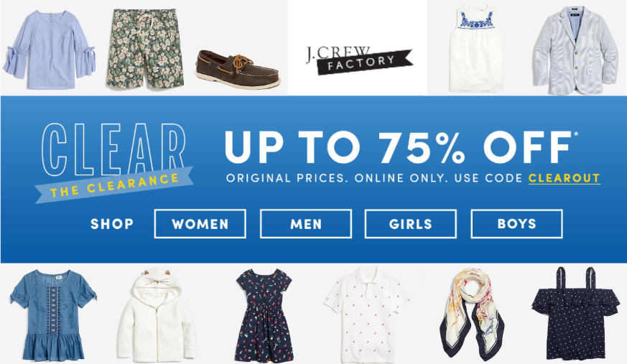Open the WOMEN clearance shop button

200,224
